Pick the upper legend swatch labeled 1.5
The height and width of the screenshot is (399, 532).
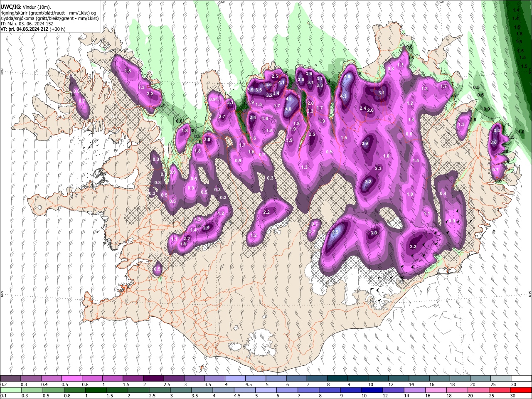coord(133,379)
